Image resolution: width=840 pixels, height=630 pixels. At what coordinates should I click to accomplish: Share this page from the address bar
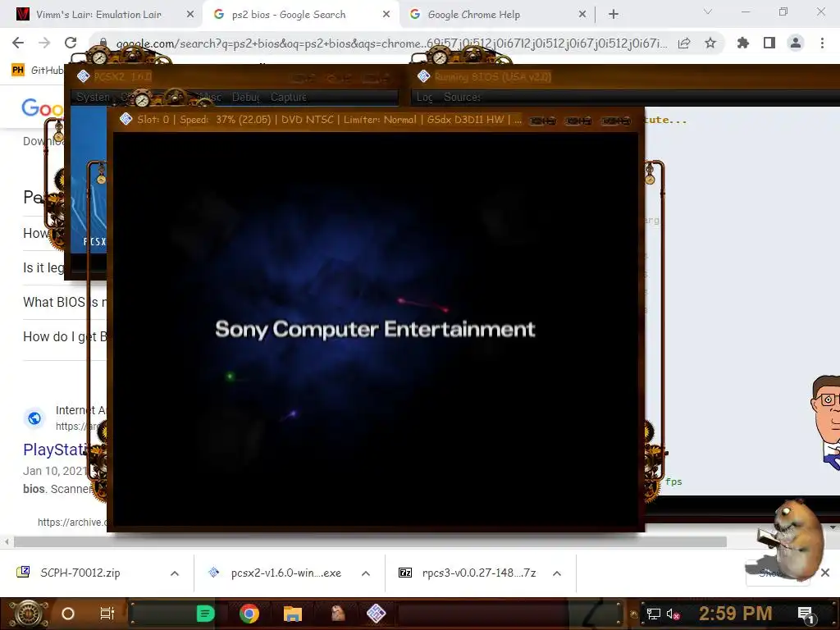pos(684,43)
